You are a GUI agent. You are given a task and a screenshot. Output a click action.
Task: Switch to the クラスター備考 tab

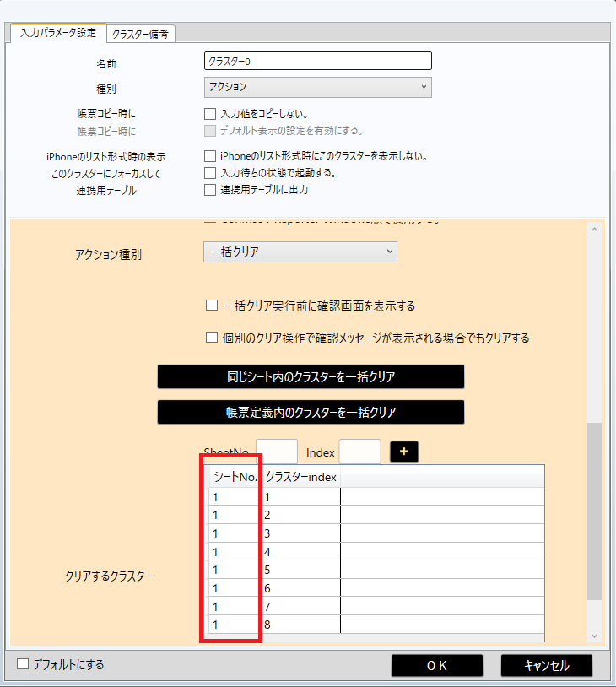(x=140, y=34)
